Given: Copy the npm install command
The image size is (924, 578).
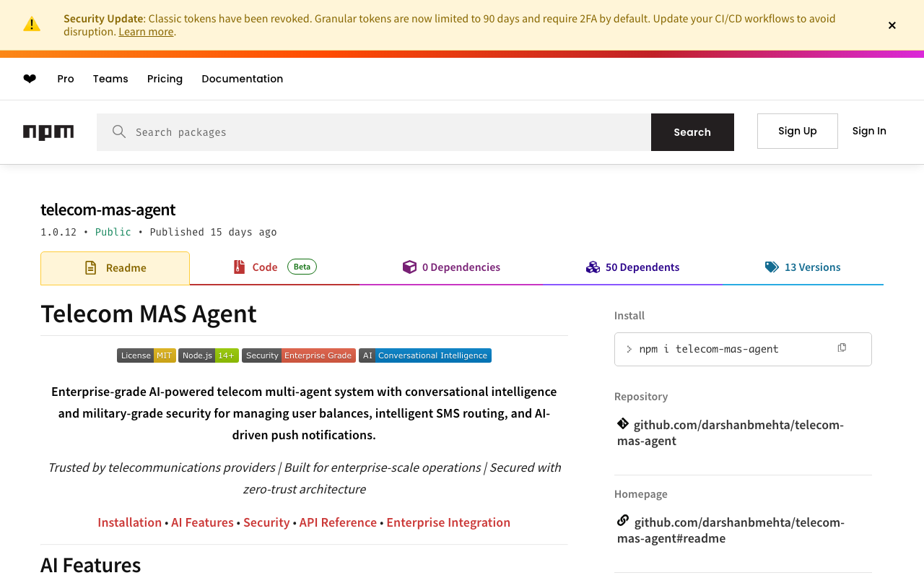Looking at the screenshot, I should (x=842, y=348).
